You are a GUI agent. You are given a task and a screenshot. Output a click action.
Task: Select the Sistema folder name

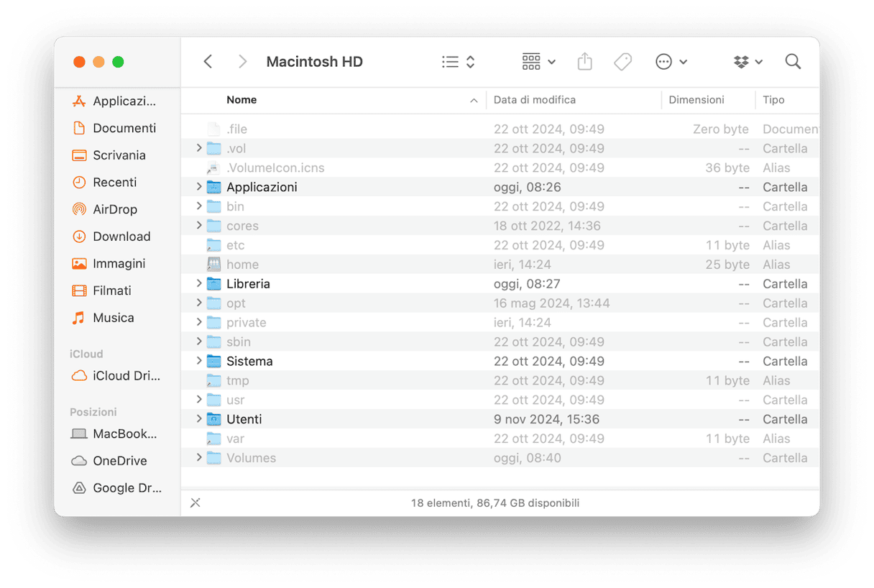(x=249, y=362)
